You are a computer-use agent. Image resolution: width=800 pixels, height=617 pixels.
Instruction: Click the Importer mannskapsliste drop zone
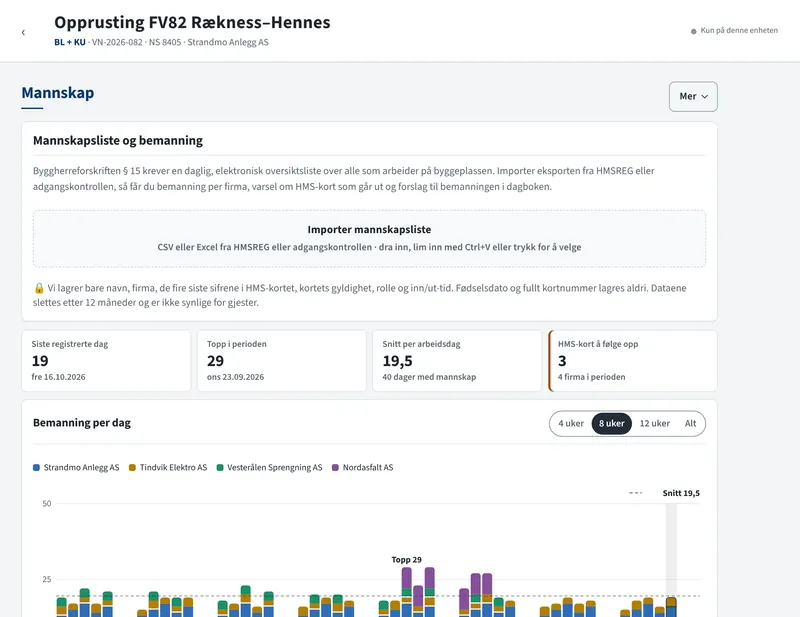369,238
